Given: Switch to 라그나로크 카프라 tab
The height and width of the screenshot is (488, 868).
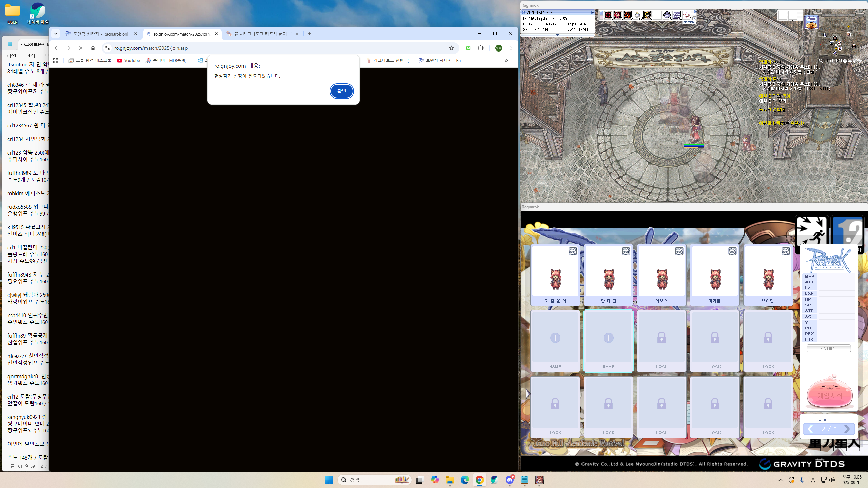Looking at the screenshot, I should [x=263, y=34].
